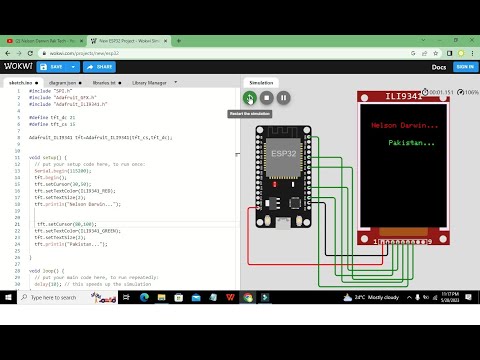The height and width of the screenshot is (360, 480).
Task: Click the microphone tray icon
Action: click(417, 297)
